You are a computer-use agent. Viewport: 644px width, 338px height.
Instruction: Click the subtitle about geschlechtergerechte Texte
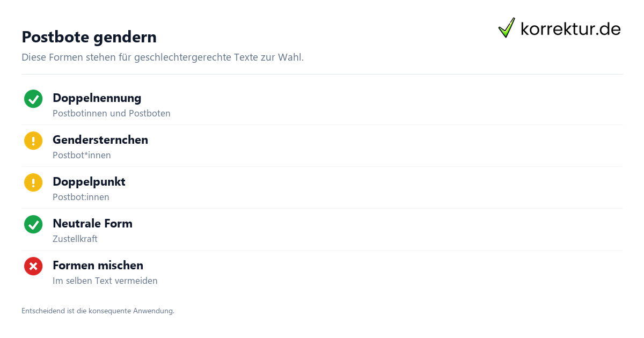163,57
